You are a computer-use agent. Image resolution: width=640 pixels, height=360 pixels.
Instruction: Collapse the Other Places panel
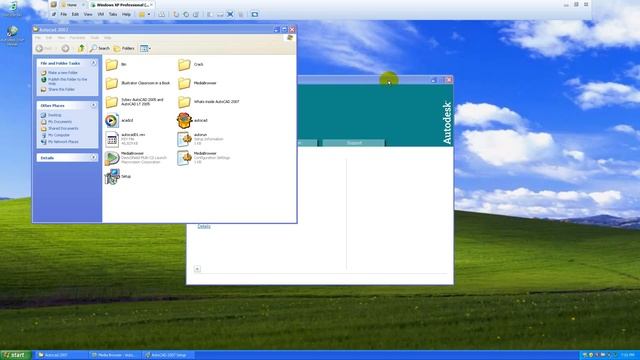point(93,105)
